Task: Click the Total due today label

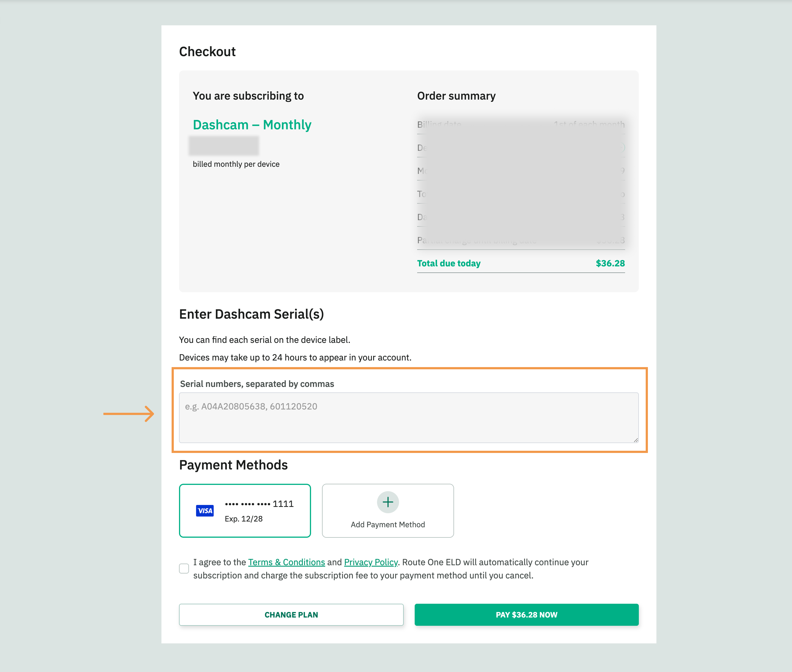Action: pos(449,263)
